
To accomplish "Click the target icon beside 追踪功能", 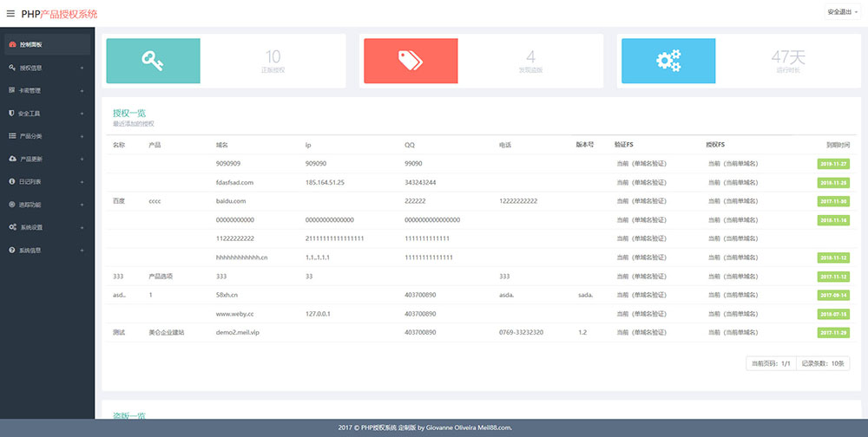I will (x=12, y=204).
